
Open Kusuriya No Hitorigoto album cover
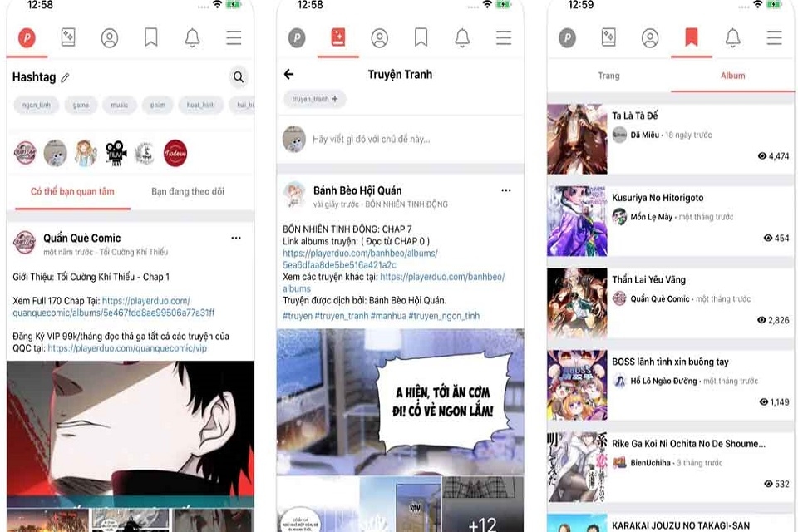pos(577,221)
